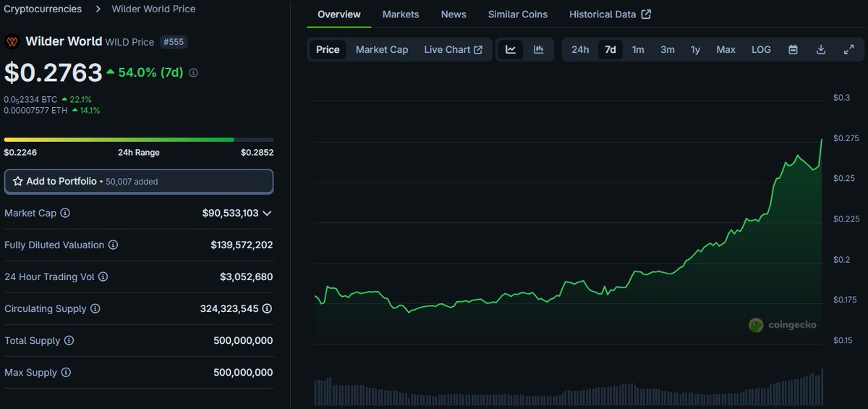This screenshot has height=409, width=868.
Task: Click the $139,572,202 valuation value
Action: [242, 245]
